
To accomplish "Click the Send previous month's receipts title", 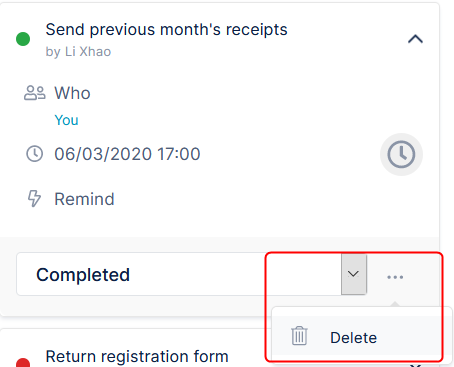I will coord(166,30).
